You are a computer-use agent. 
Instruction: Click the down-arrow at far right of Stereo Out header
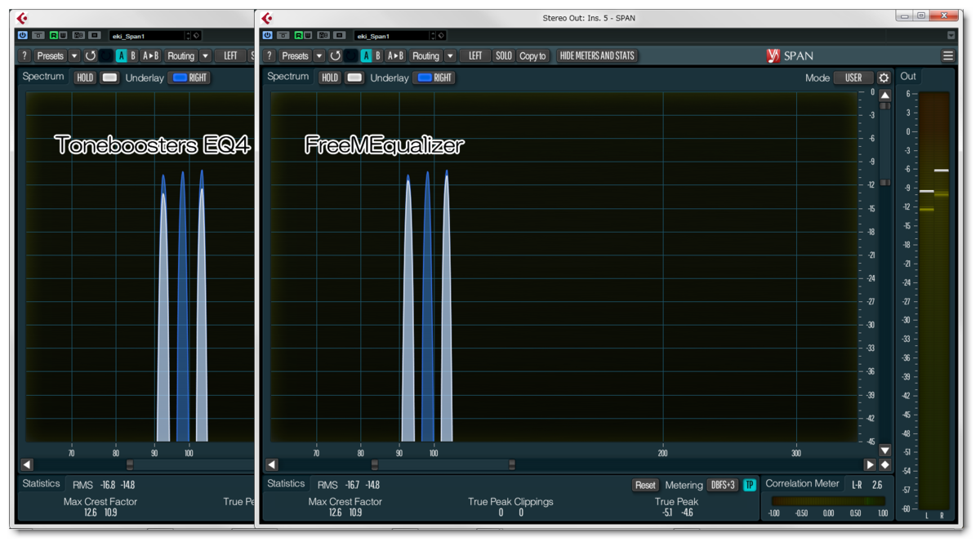(951, 36)
